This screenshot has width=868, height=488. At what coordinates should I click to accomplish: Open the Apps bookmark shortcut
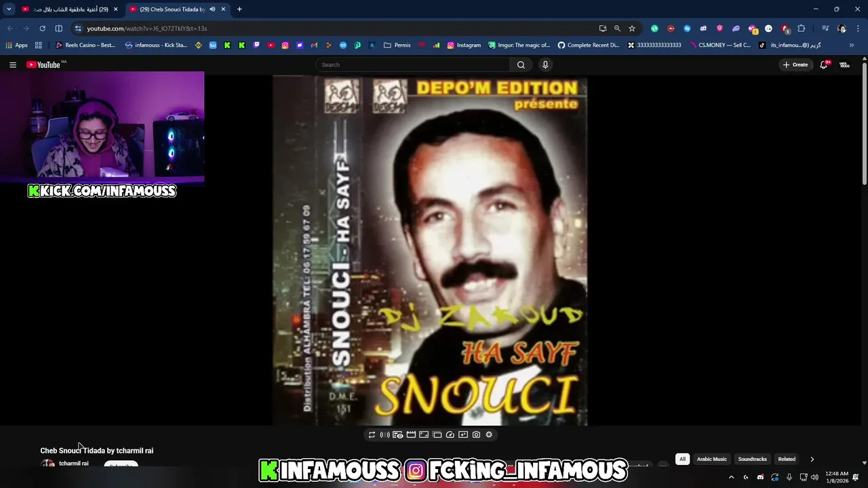tap(17, 45)
